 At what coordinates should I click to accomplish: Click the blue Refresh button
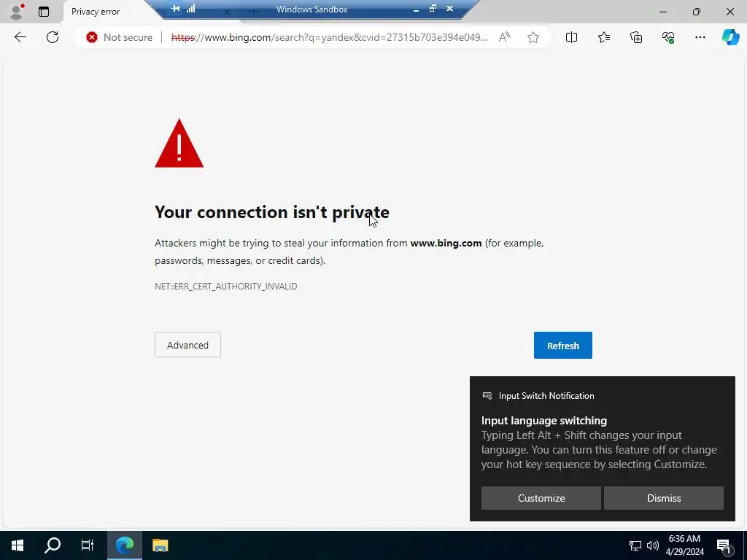click(562, 345)
